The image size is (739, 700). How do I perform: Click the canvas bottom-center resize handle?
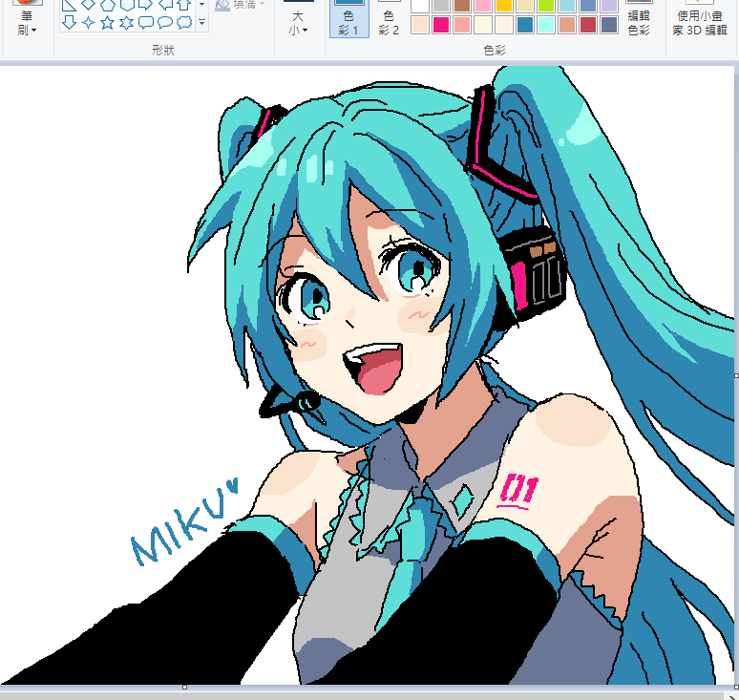click(x=184, y=687)
